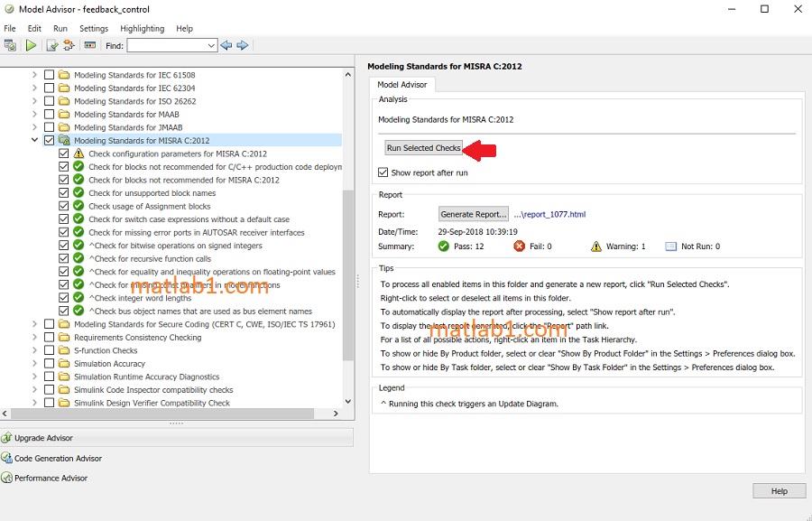Expand Modeling Standards for JMAAB folder
This screenshot has width=812, height=521.
[34, 127]
